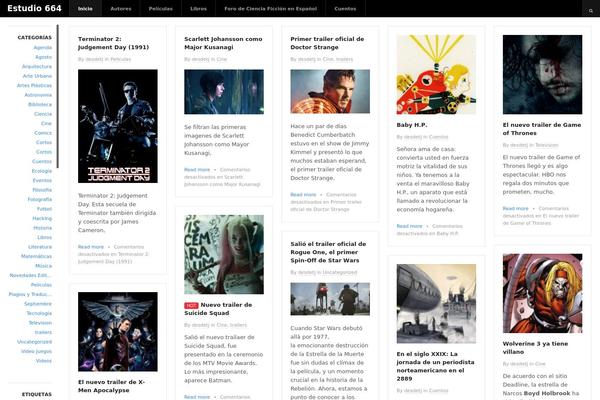Open the Autores menu item
This screenshot has width=600, height=400.
(121, 8)
